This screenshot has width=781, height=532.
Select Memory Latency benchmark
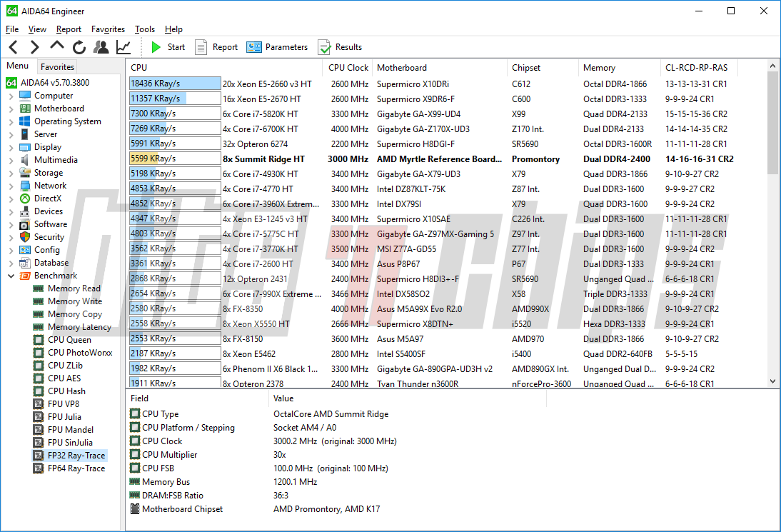coord(79,327)
